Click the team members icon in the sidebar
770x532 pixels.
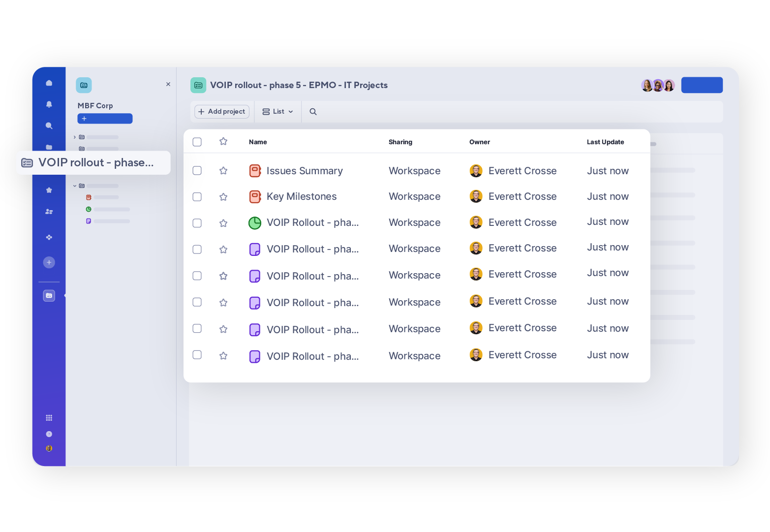[49, 211]
